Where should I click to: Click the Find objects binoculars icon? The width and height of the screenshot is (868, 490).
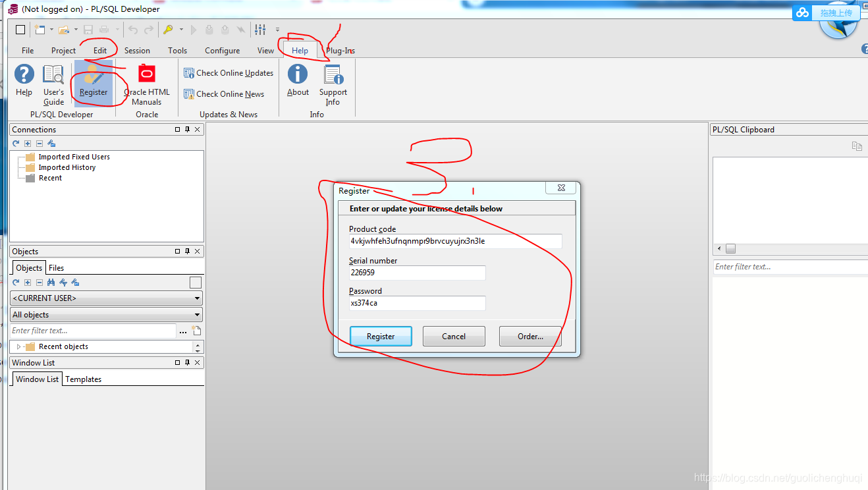pos(51,283)
